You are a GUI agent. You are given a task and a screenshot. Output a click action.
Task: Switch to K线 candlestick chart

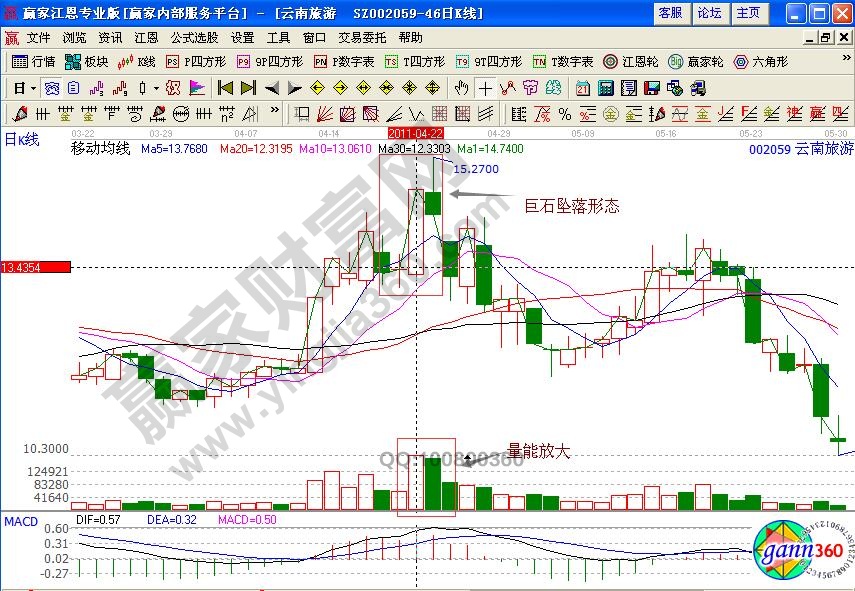coord(136,62)
